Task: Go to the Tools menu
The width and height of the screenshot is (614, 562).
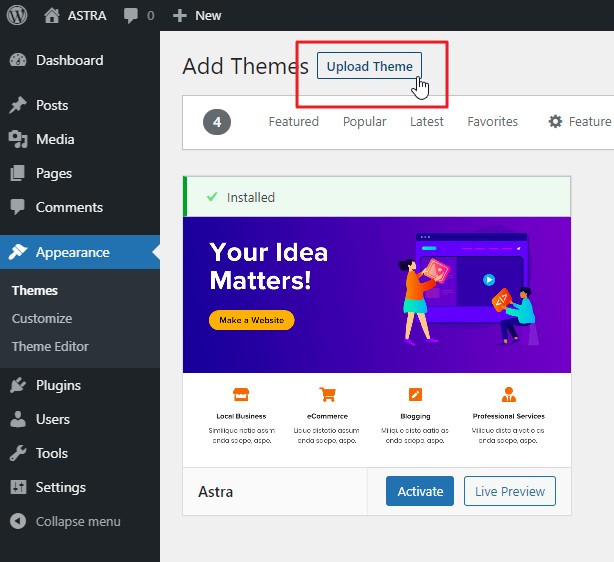Action: (80, 453)
